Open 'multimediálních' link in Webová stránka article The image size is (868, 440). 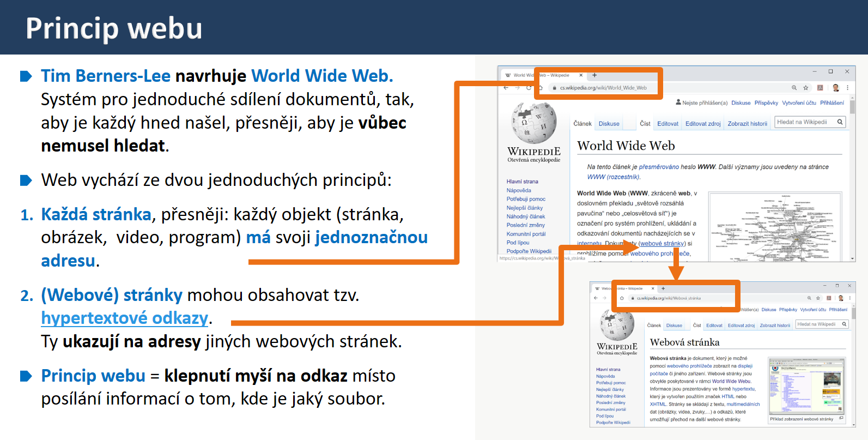pyautogui.click(x=743, y=404)
